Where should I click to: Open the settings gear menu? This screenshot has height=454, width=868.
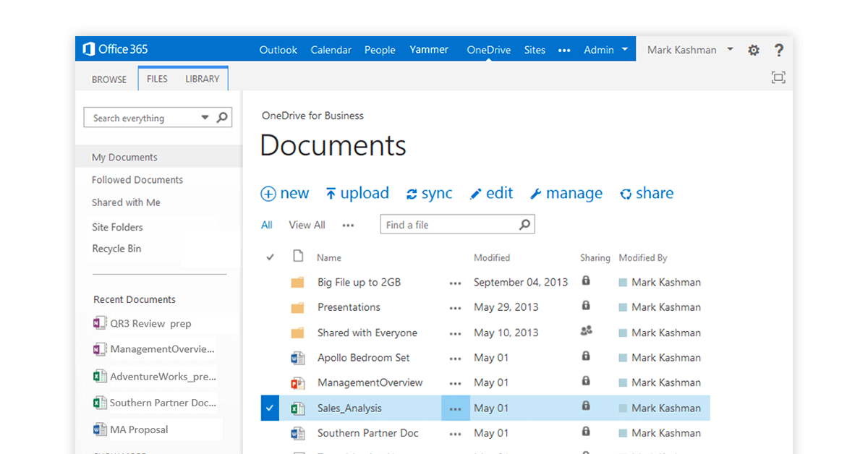[x=754, y=50]
